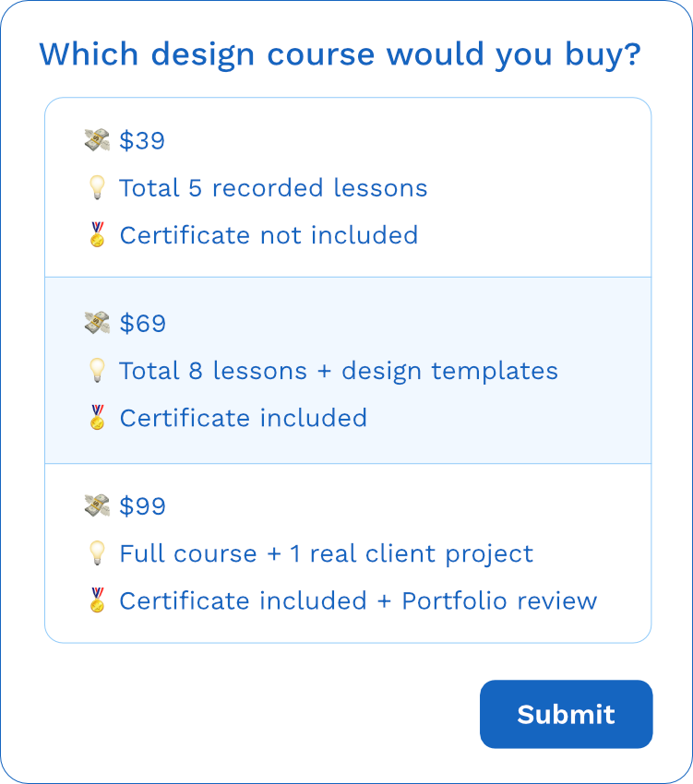
Task: Click the bulb icon for 8 lessons plus templates
Action: 97,370
